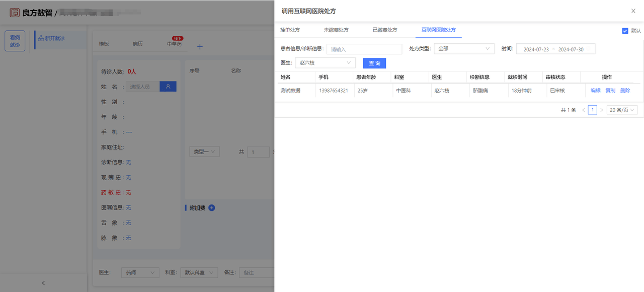Image resolution: width=644 pixels, height=292 pixels.
Task: Click the 脐腹痛 diagnosis cell
Action: pos(481,91)
